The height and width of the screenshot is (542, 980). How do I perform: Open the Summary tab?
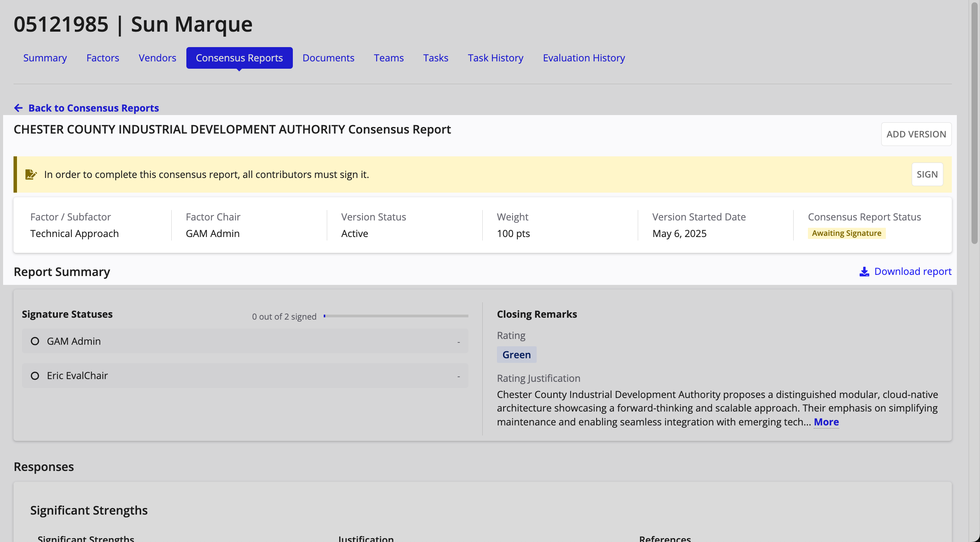click(x=45, y=58)
